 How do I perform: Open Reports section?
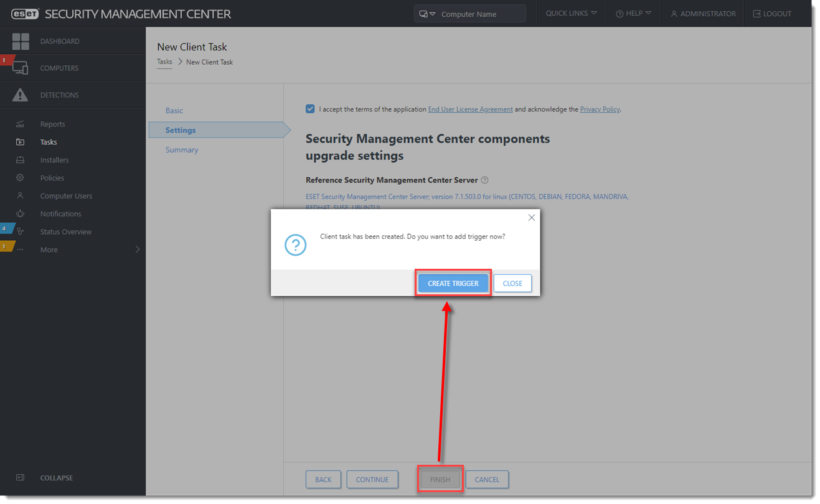tap(52, 124)
